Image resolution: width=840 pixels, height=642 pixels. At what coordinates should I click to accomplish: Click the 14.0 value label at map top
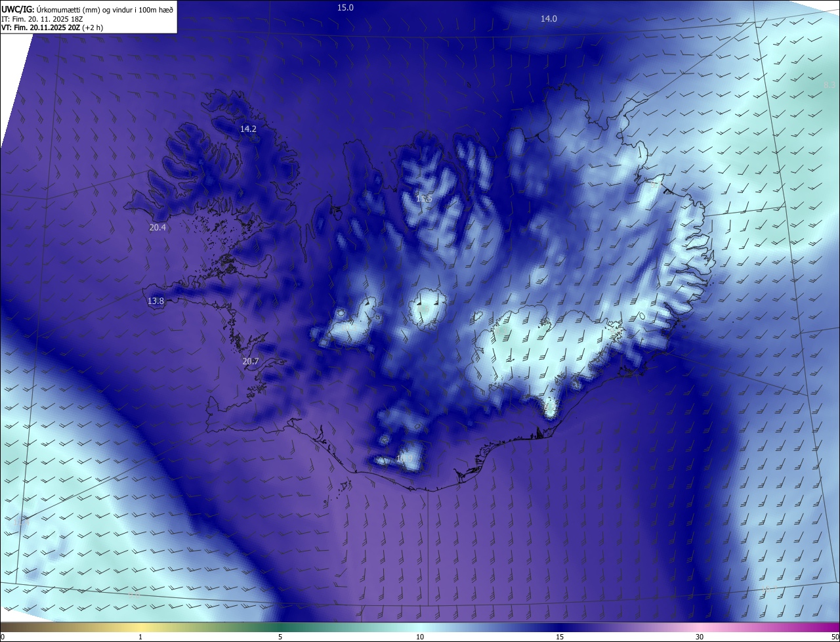click(549, 19)
